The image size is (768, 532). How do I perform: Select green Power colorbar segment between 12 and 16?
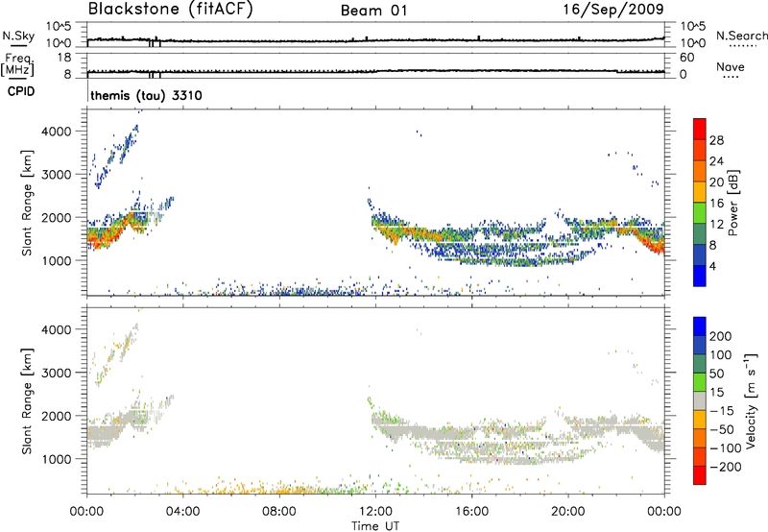click(700, 213)
